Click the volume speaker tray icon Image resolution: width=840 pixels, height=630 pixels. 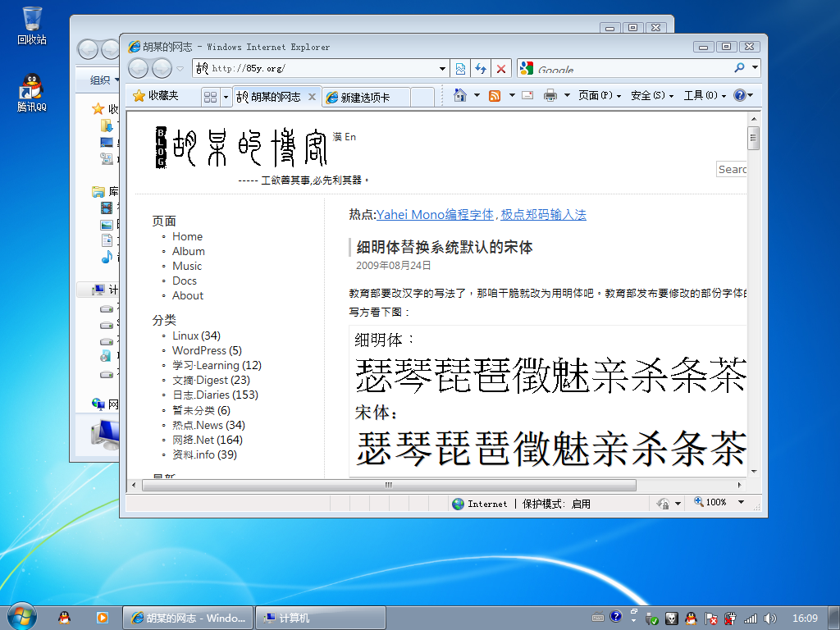pyautogui.click(x=769, y=619)
